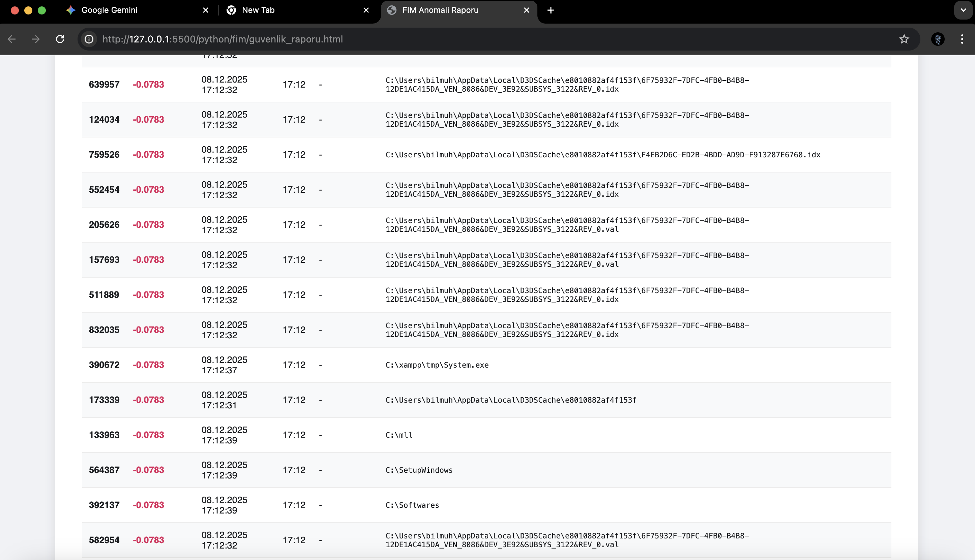Screen dimensions: 975x560
Task: Click record ID 392137
Action: click(x=104, y=505)
